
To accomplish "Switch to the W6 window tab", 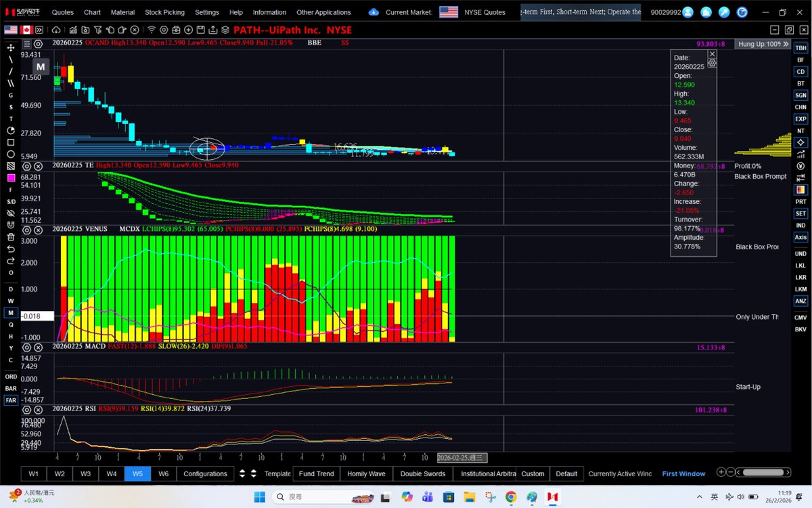I will coord(163,473).
